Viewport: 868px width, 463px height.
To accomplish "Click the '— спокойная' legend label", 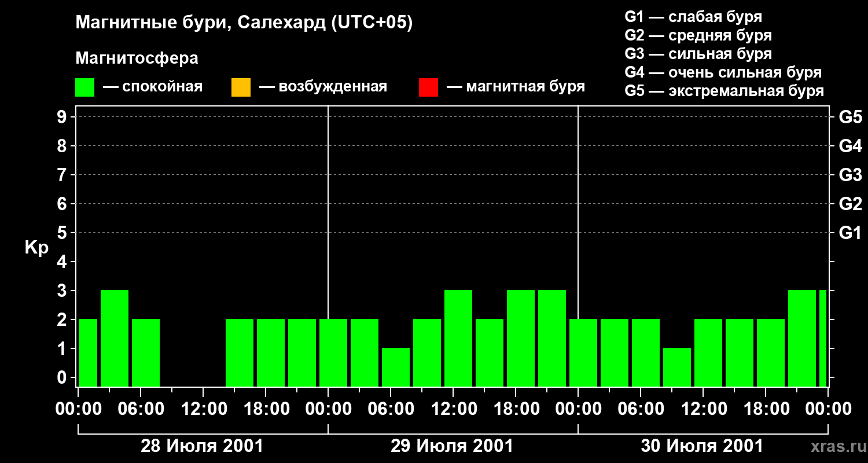I will point(153,87).
